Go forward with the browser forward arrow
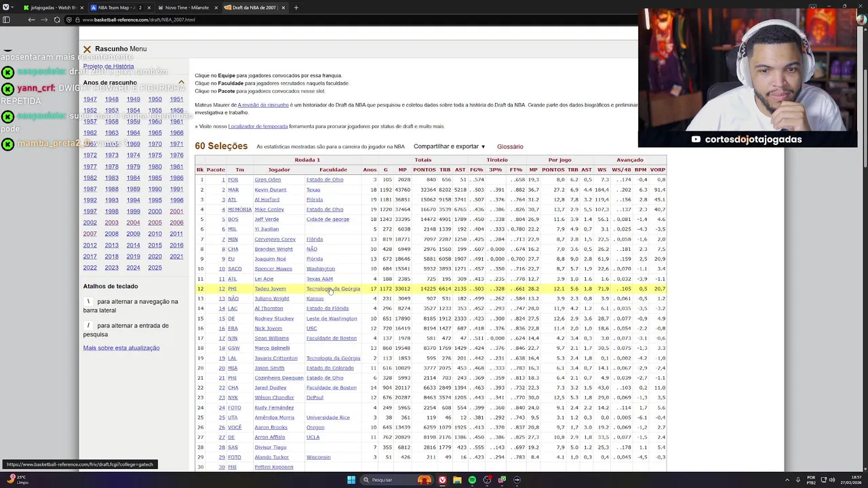Screen dimensions: 868x488 click(44, 20)
